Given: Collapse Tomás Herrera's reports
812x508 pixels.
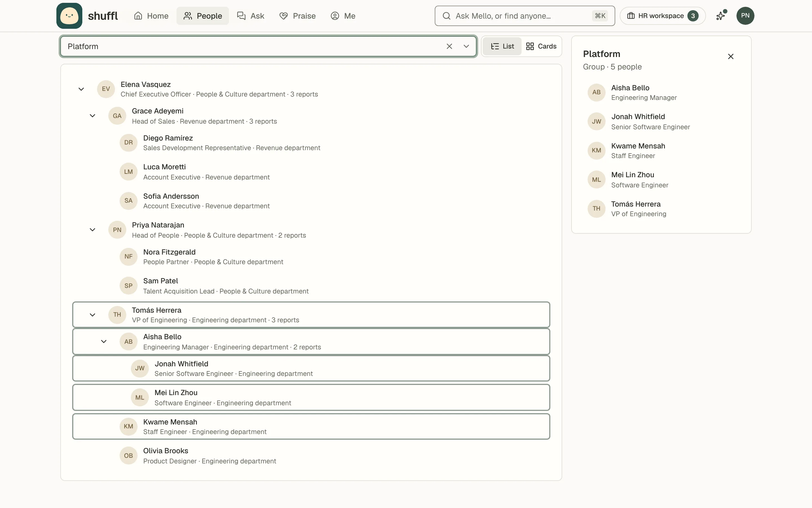Looking at the screenshot, I should 92,315.
